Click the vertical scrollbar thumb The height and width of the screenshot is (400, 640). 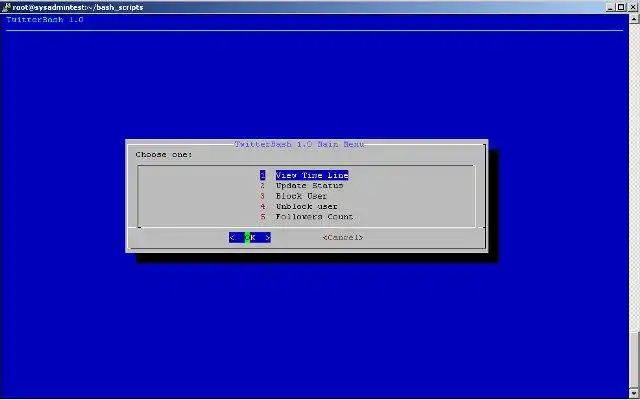[x=634, y=360]
